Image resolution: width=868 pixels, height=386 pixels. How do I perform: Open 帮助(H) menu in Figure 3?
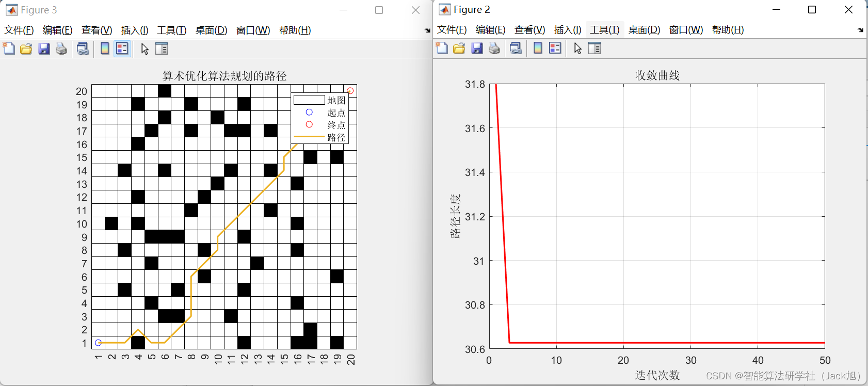point(295,30)
